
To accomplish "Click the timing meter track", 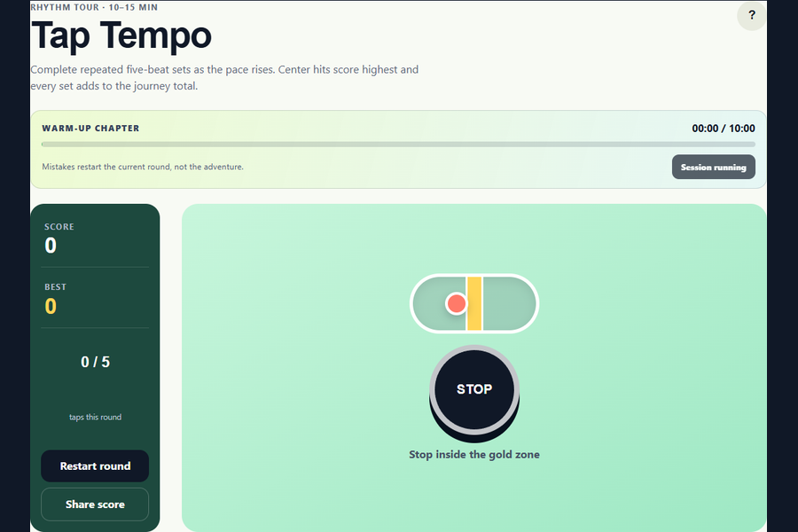I will (474, 304).
